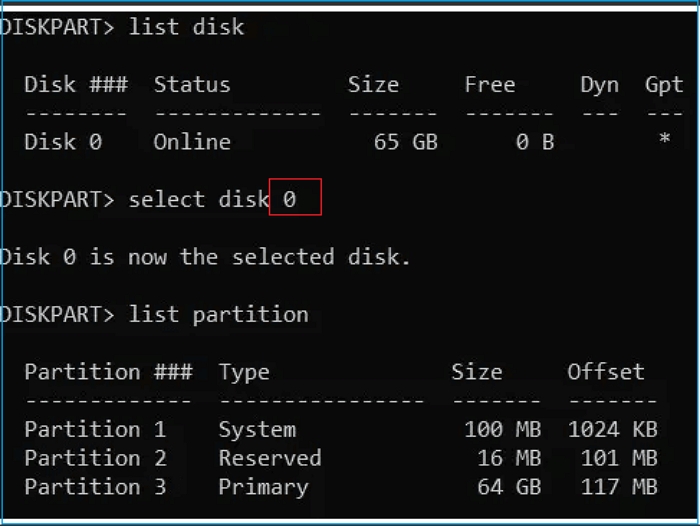This screenshot has width=700, height=526.
Task: Click the Reserved partition type
Action: (270, 458)
